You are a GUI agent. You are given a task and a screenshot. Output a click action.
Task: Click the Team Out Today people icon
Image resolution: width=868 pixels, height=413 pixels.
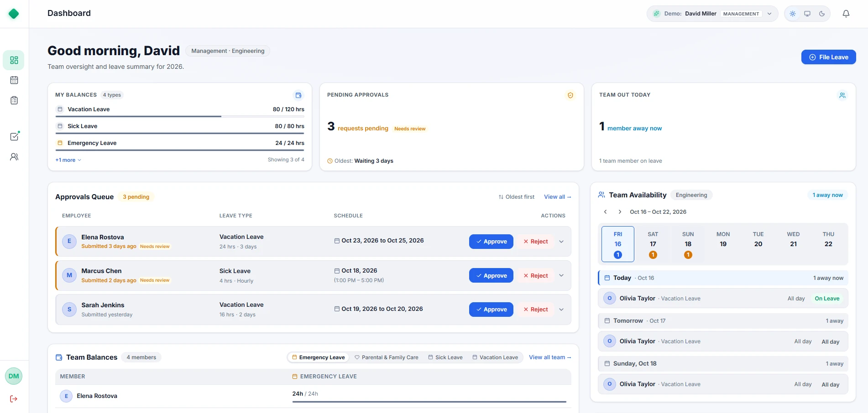[842, 95]
